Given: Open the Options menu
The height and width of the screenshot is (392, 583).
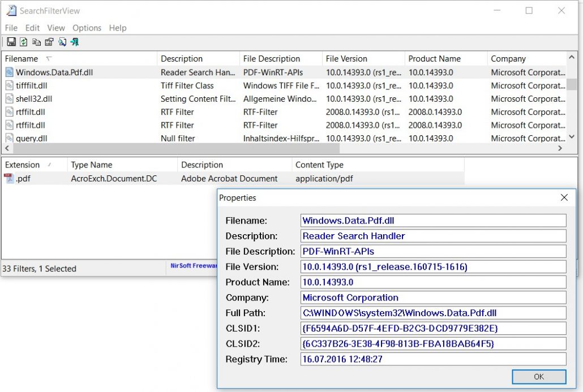Looking at the screenshot, I should click(87, 28).
